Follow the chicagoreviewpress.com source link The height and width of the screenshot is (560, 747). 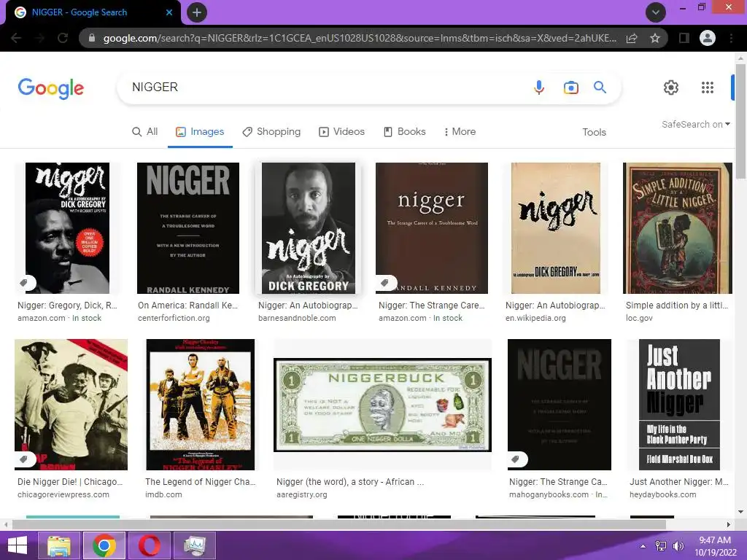63,495
